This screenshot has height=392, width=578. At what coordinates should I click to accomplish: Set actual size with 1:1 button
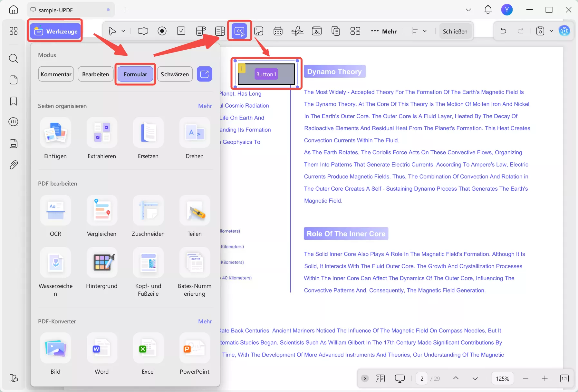click(564, 378)
